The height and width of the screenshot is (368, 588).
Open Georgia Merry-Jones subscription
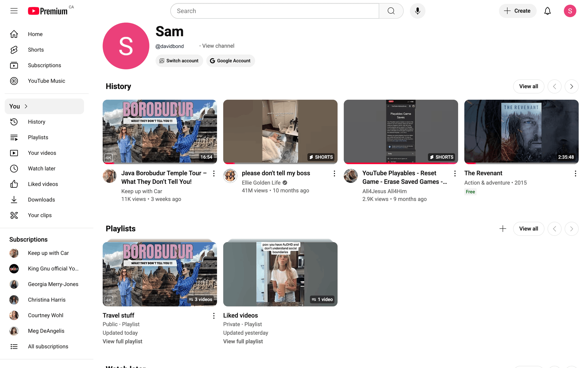pos(44,284)
